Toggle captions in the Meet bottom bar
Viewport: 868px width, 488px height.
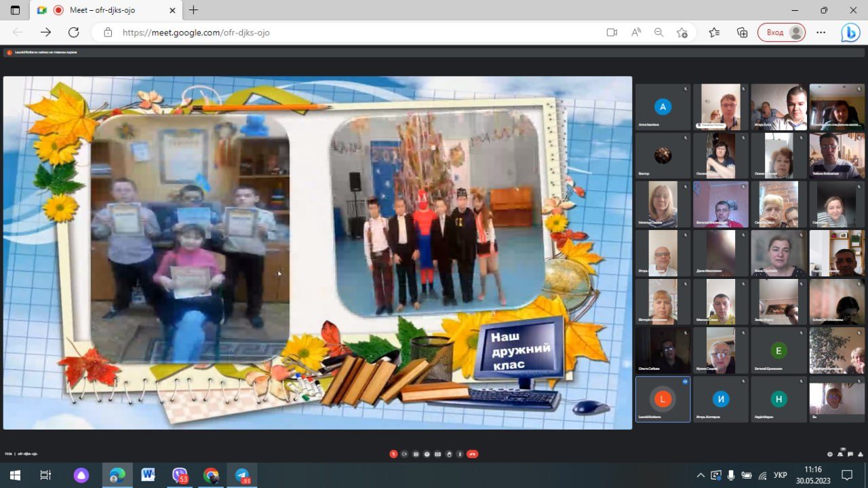pyautogui.click(x=416, y=454)
